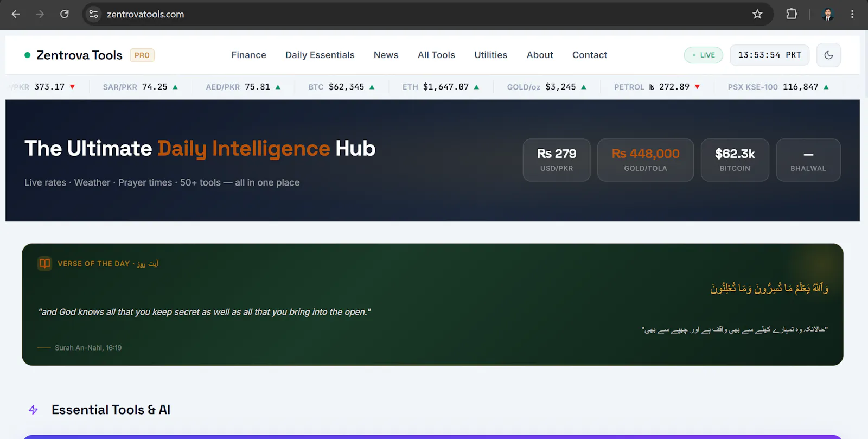Open the All Tools menu
Screen dimensions: 868x439
(x=436, y=55)
